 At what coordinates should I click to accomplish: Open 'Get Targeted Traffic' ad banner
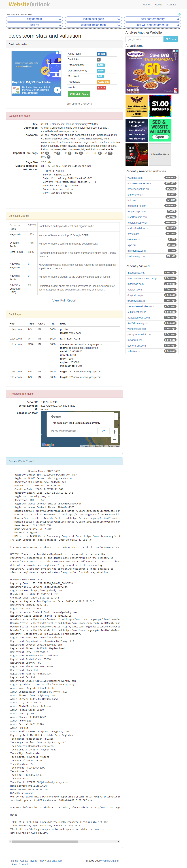[137, 130]
